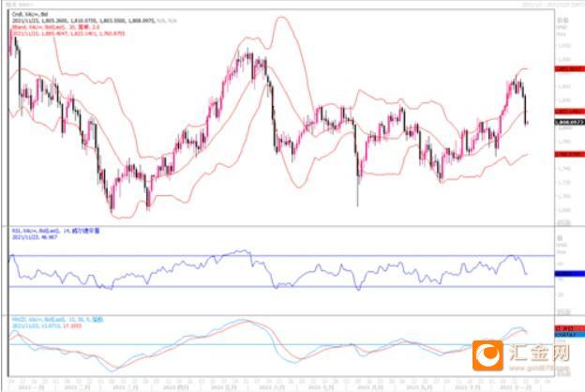This screenshot has height=392, width=585.
Task: Click the RSI lower oversold line
Action: coord(281,287)
